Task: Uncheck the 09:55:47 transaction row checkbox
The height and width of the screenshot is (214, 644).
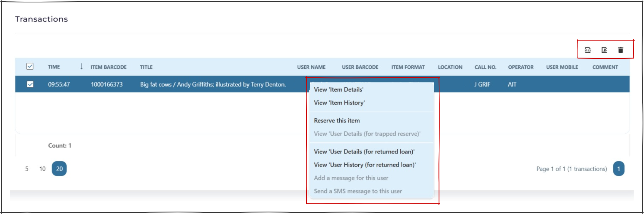Action: click(30, 84)
